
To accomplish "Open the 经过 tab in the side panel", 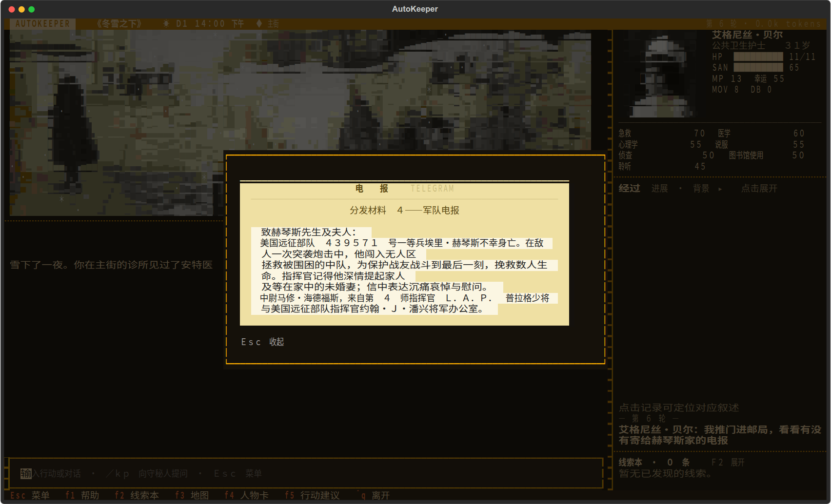I will click(x=629, y=188).
